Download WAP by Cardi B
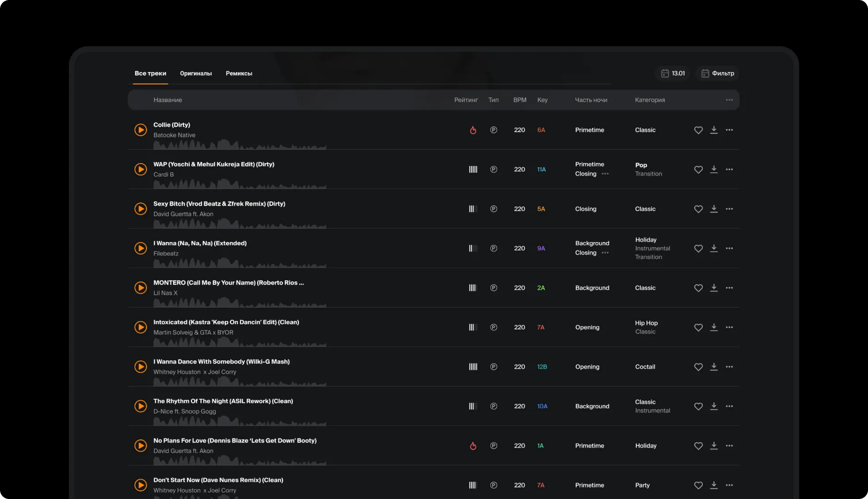The width and height of the screenshot is (868, 499). [x=714, y=169]
